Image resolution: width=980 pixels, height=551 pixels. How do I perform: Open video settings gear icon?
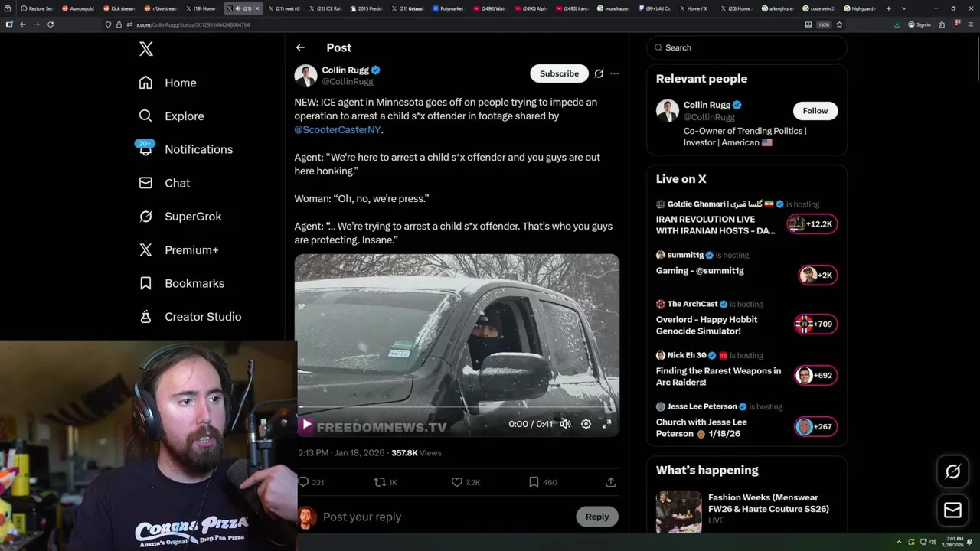click(x=586, y=424)
